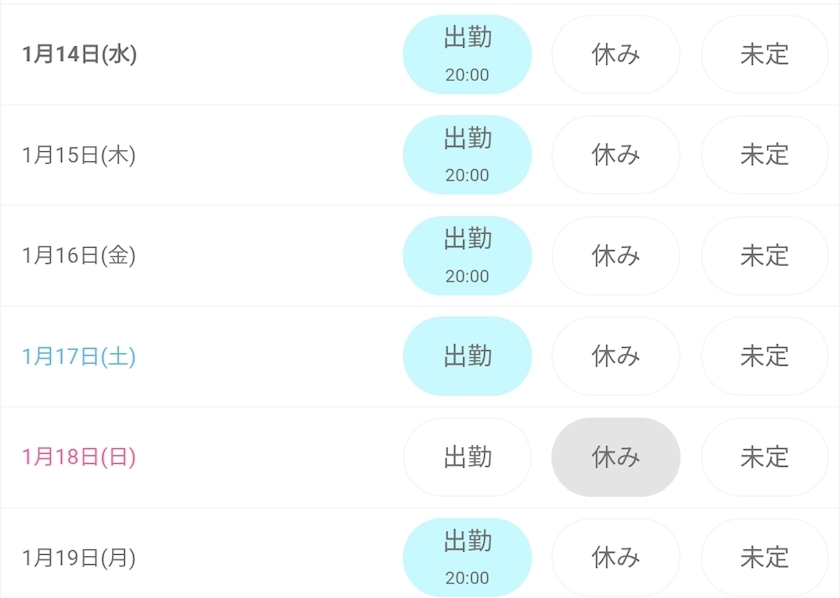The image size is (840, 598).
Task: Select 出勤 for 1月14日(水)
Action: click(467, 55)
